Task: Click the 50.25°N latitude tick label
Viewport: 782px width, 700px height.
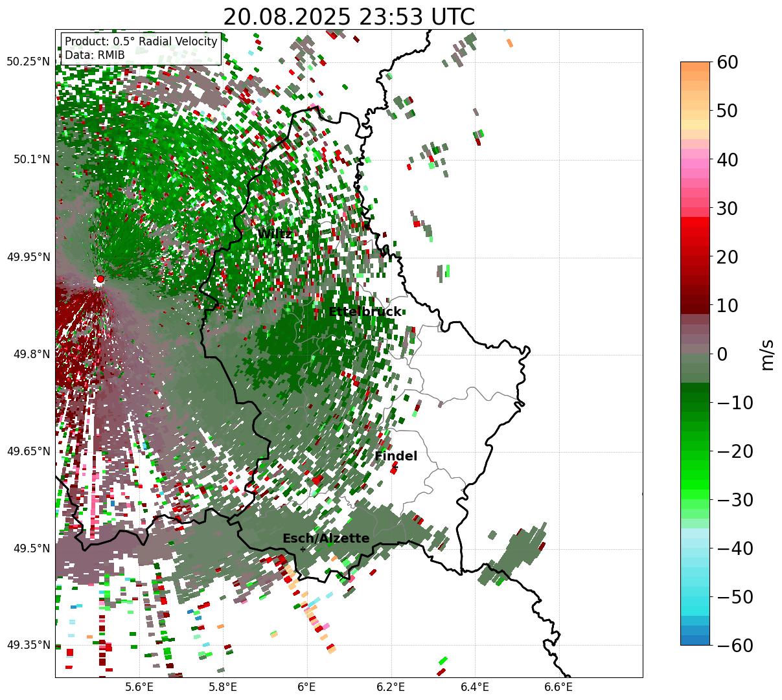Action: coord(28,62)
